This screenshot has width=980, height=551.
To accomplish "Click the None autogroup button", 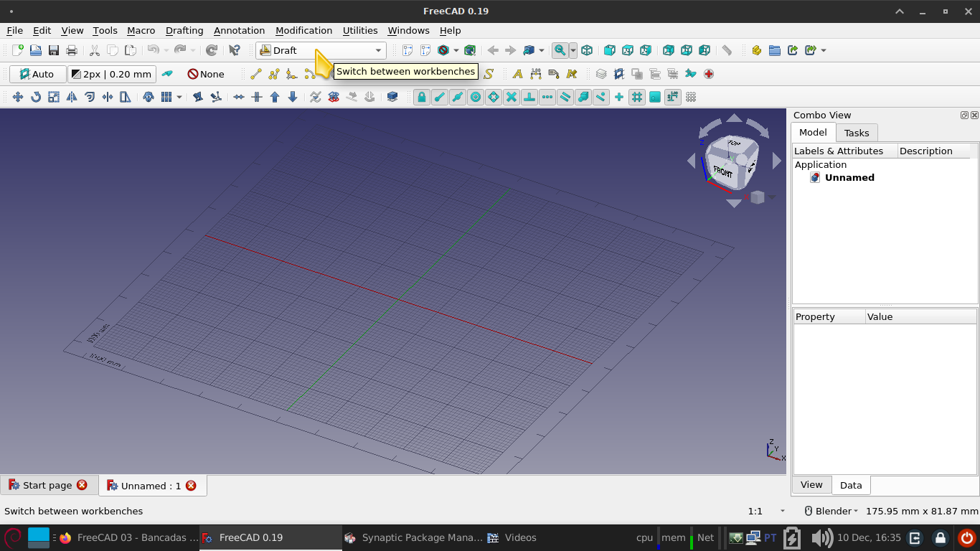I will coord(206,74).
